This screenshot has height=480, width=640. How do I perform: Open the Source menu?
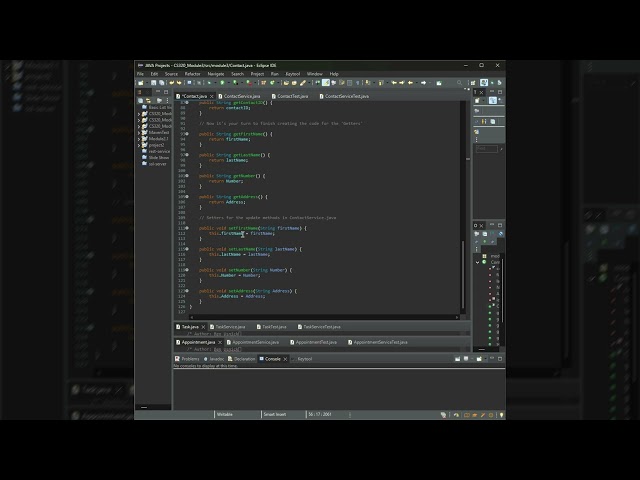[171, 74]
